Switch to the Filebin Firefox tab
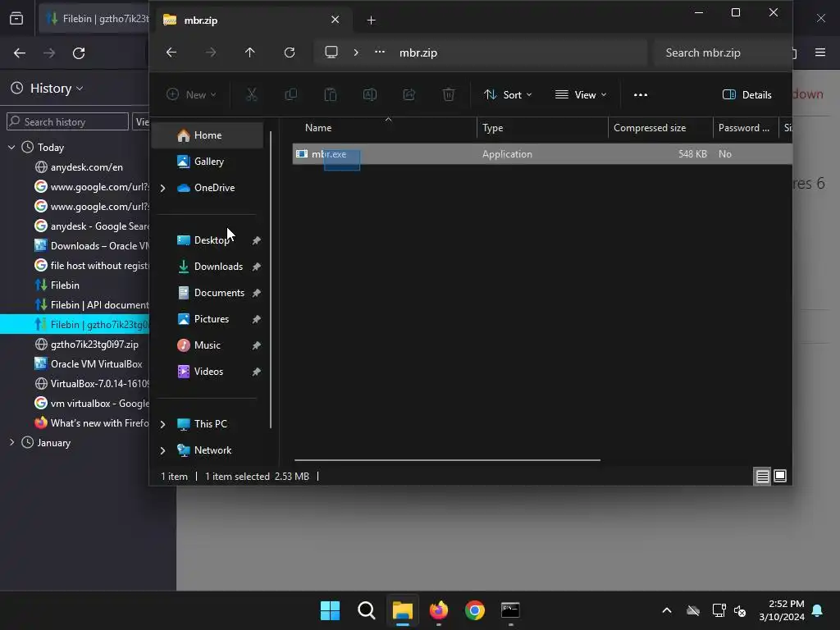Viewport: 840px width, 630px height. (x=94, y=19)
